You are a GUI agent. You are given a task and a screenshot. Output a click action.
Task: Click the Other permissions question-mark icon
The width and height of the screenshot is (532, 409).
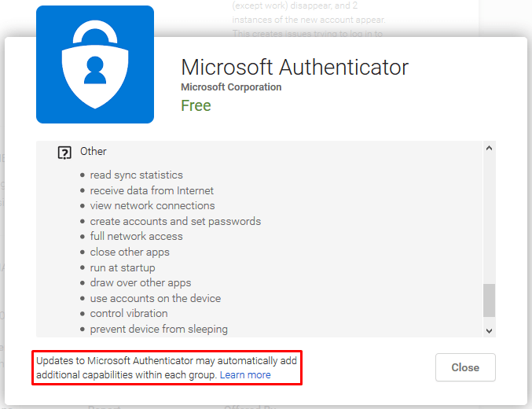(x=64, y=153)
